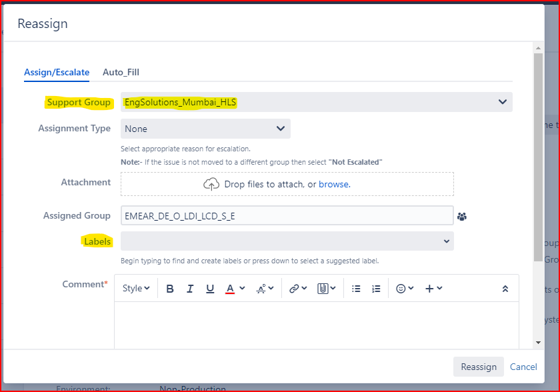Collapse the editor toolbar
This screenshot has height=392, width=560.
[x=505, y=289]
